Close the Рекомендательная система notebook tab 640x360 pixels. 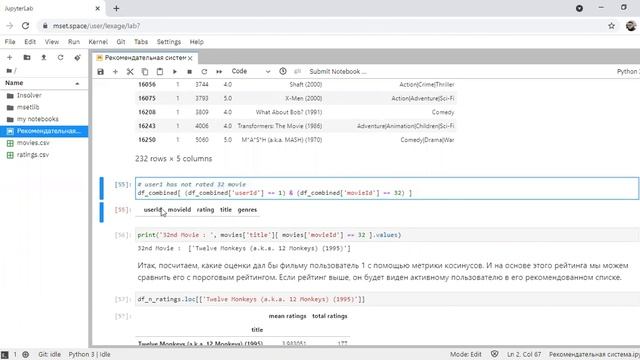(x=190, y=58)
